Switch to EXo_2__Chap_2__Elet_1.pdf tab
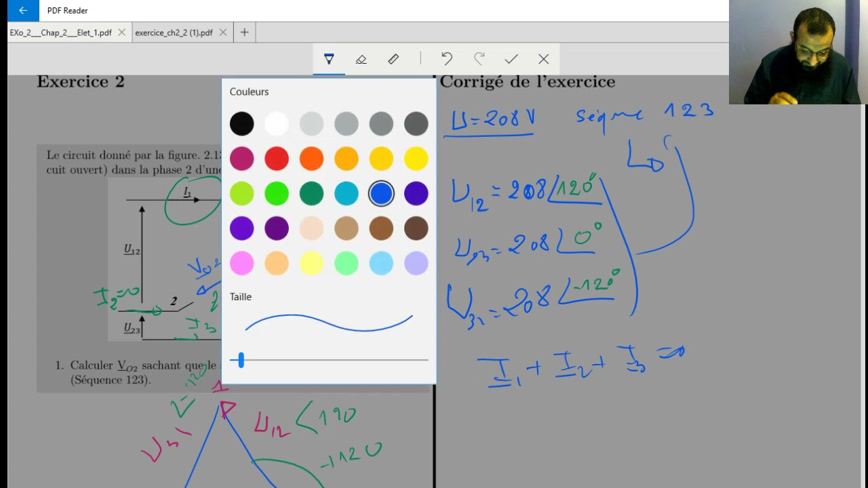Screen dimensions: 868x488 tap(61, 33)
